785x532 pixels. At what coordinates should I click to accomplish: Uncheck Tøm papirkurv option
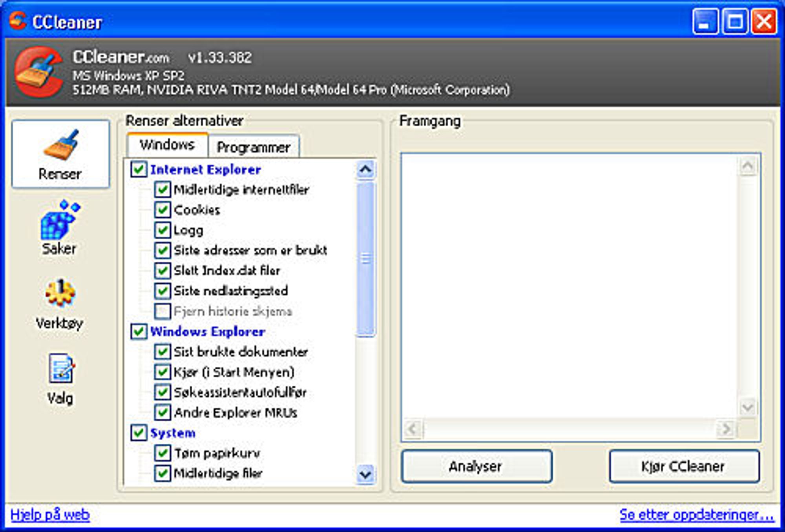point(162,453)
